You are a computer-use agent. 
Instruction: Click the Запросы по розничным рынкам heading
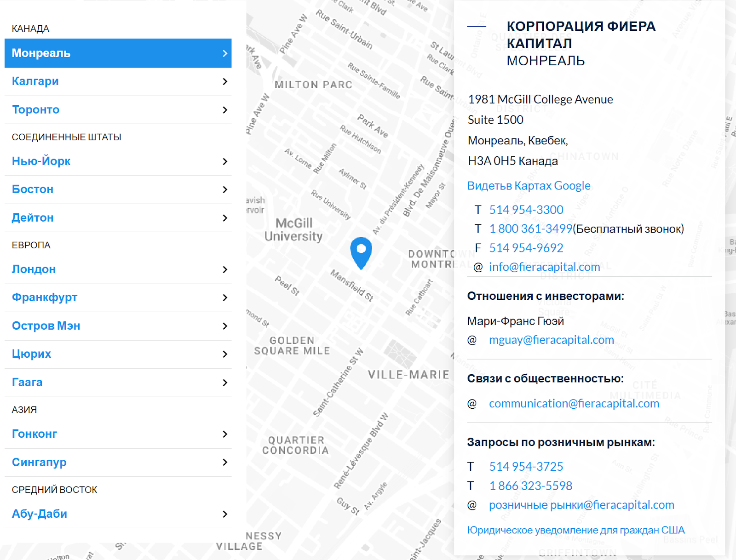tap(561, 442)
